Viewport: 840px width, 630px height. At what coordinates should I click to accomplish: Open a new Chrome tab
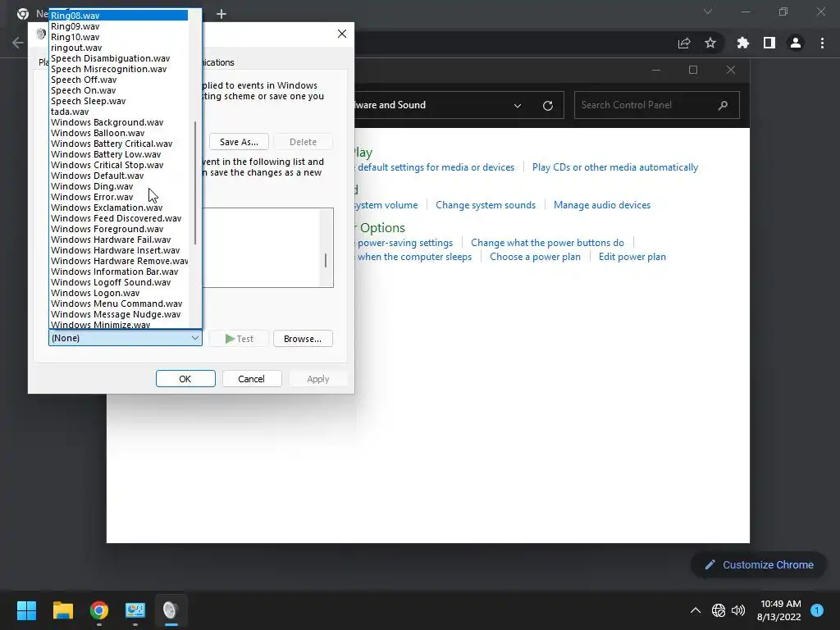click(221, 14)
